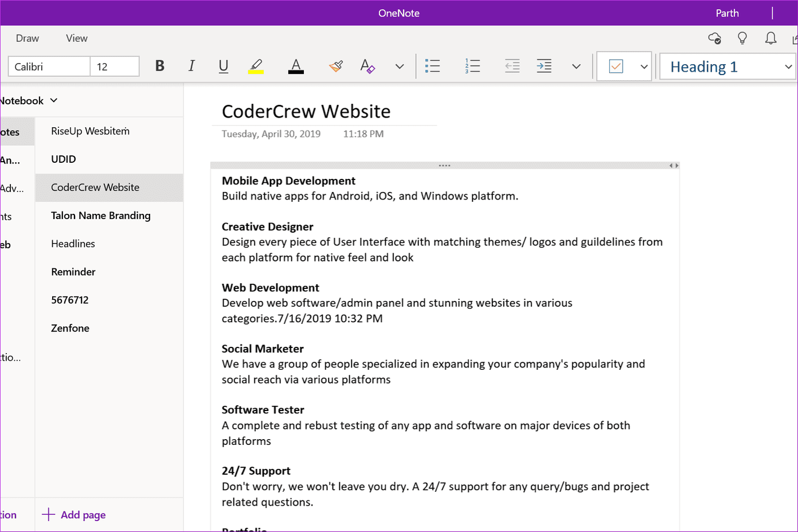The width and height of the screenshot is (798, 532).
Task: Expand more paragraph options chevron
Action: pos(576,66)
